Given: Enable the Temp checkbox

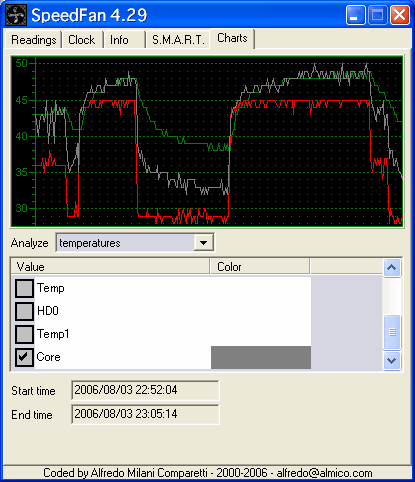Looking at the screenshot, I should pyautogui.click(x=24, y=288).
